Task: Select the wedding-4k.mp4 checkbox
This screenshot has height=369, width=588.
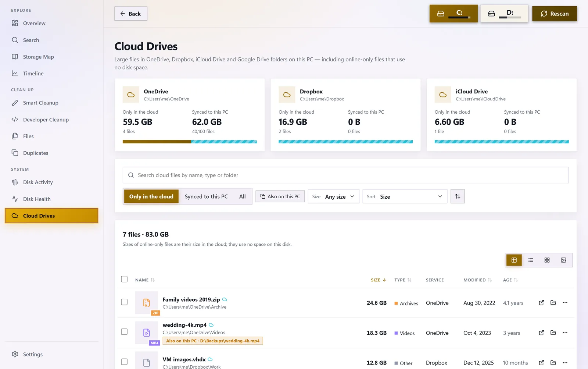Action: (124, 332)
